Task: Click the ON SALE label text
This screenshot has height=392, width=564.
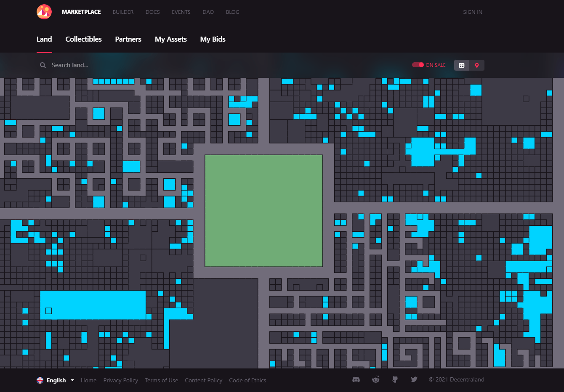Action: 436,65
